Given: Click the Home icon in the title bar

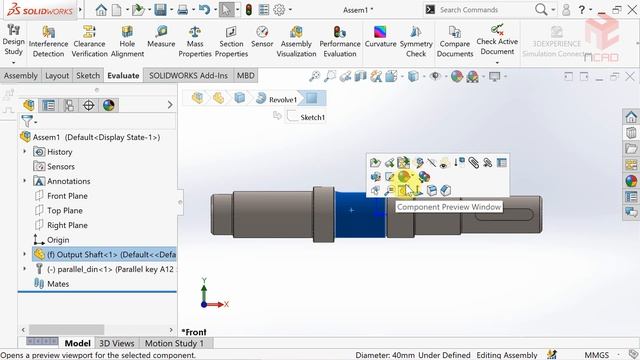Looking at the screenshot, I should click(x=101, y=9).
